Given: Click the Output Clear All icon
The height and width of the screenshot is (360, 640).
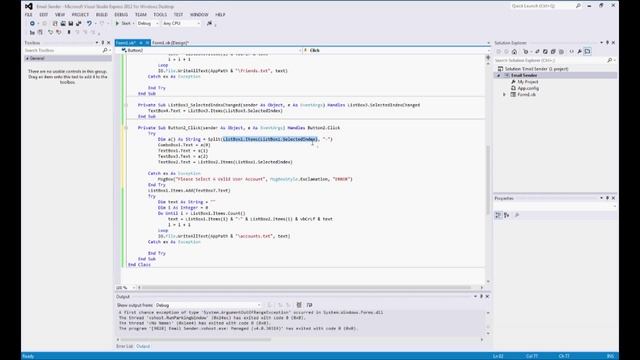Looking at the screenshot, I should [x=299, y=305].
